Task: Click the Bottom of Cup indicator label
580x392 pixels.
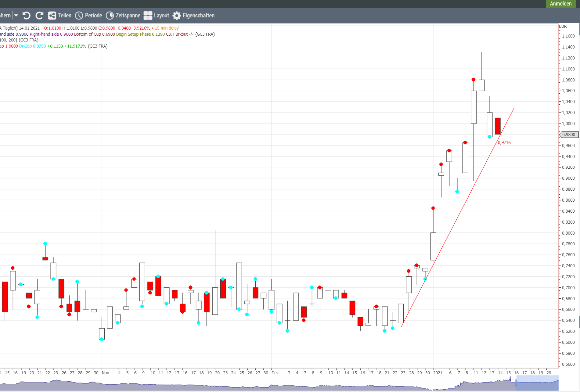Action: point(94,34)
